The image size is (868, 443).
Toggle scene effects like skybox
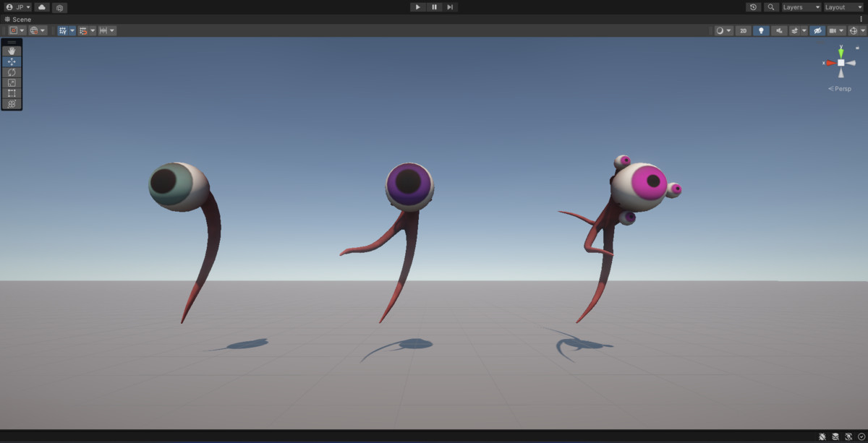click(795, 31)
